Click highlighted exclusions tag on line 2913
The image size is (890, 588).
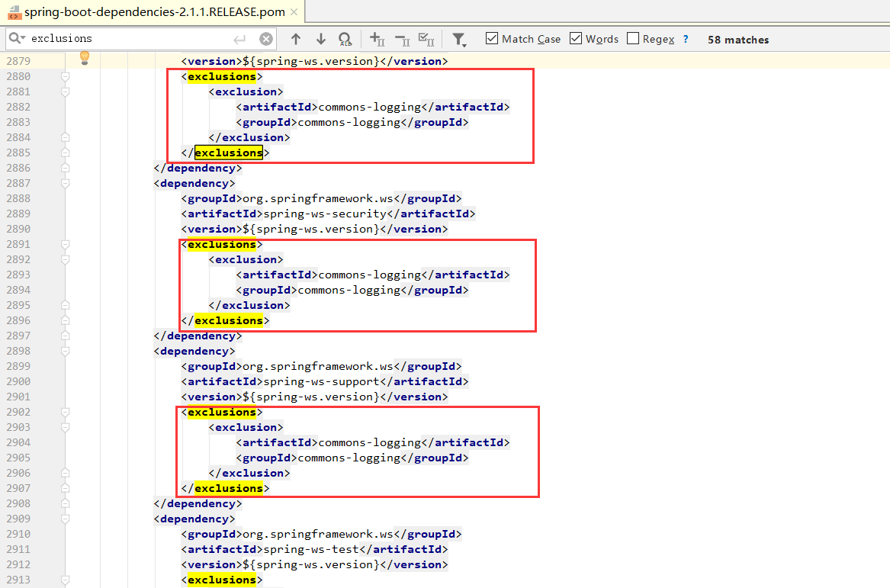coord(222,580)
